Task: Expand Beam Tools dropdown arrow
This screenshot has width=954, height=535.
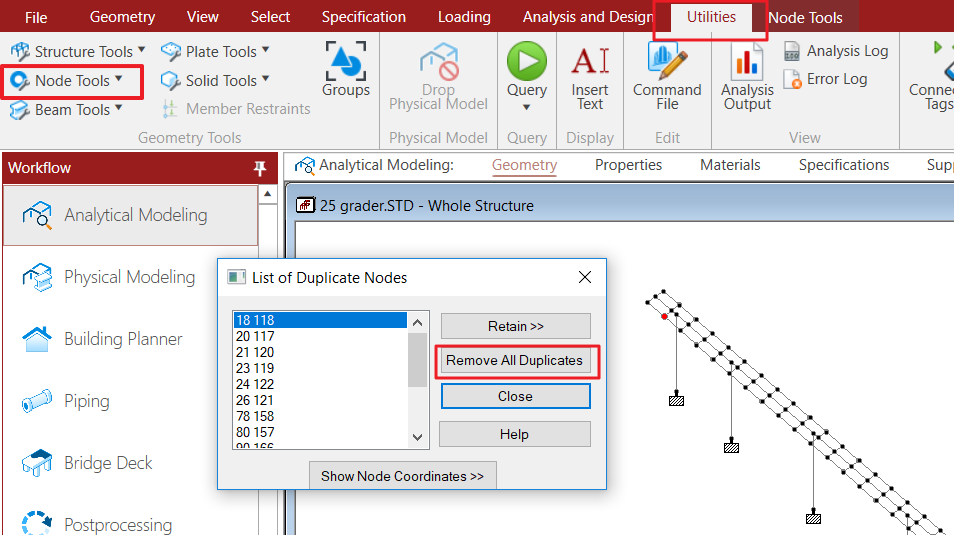Action: pos(118,108)
